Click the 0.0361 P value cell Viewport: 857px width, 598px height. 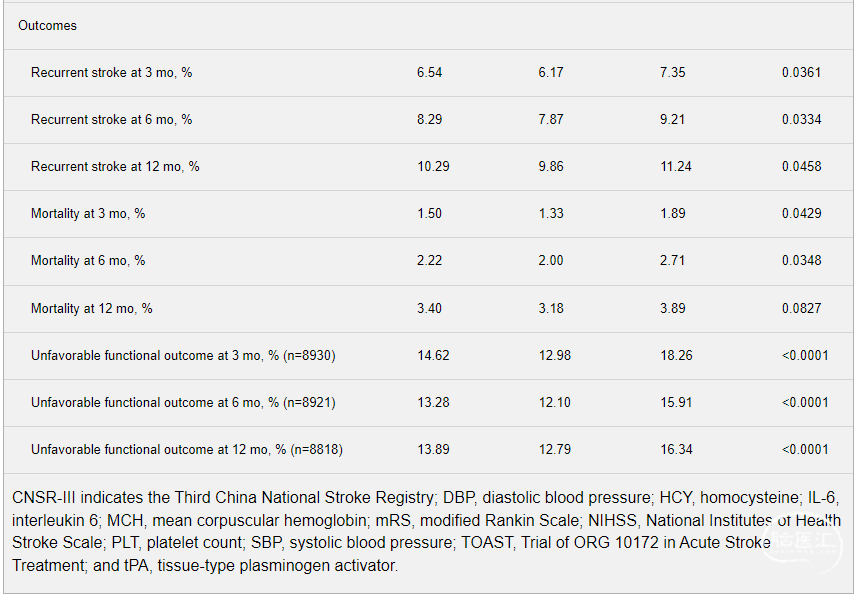click(x=801, y=73)
